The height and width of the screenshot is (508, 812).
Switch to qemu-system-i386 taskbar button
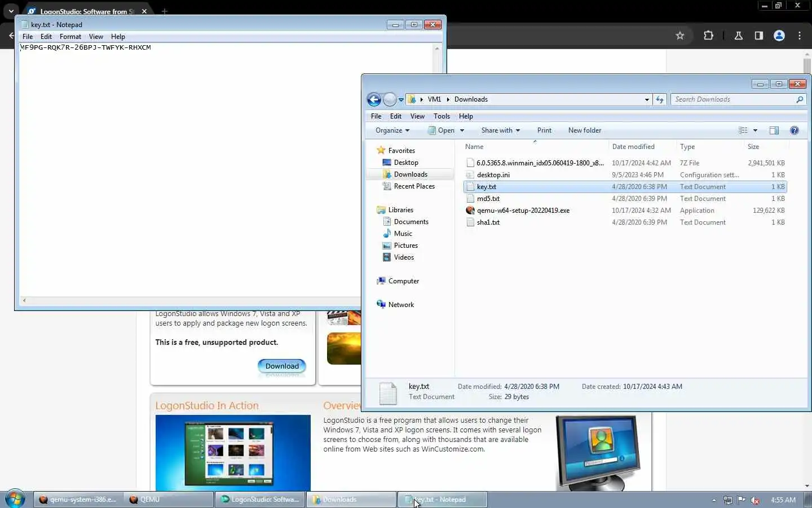[x=78, y=500]
